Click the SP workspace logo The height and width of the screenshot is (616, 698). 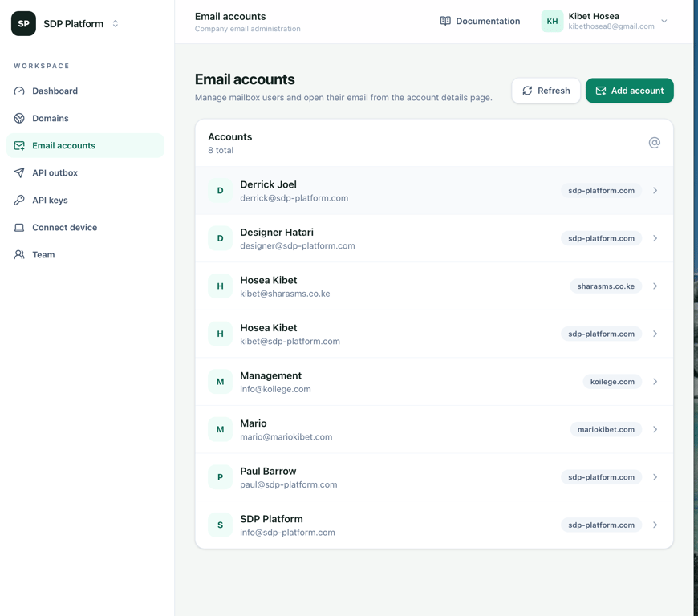(x=23, y=23)
